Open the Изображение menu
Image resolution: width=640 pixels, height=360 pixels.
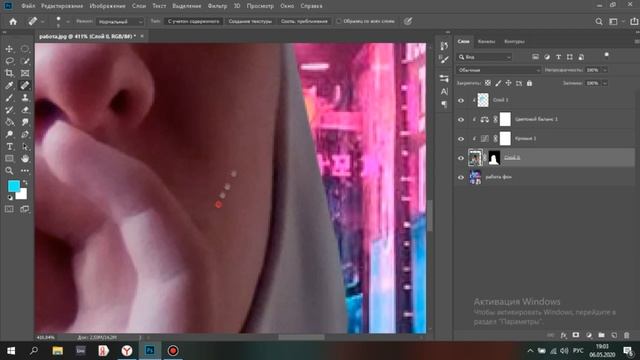pos(107,6)
